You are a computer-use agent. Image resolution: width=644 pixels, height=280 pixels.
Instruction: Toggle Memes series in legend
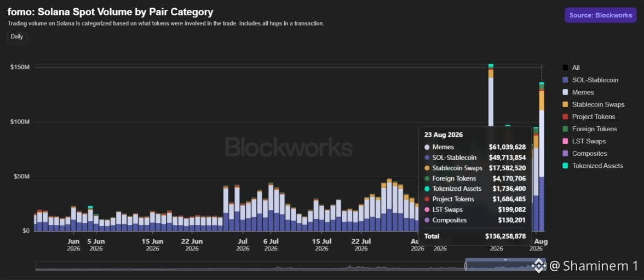(578, 92)
